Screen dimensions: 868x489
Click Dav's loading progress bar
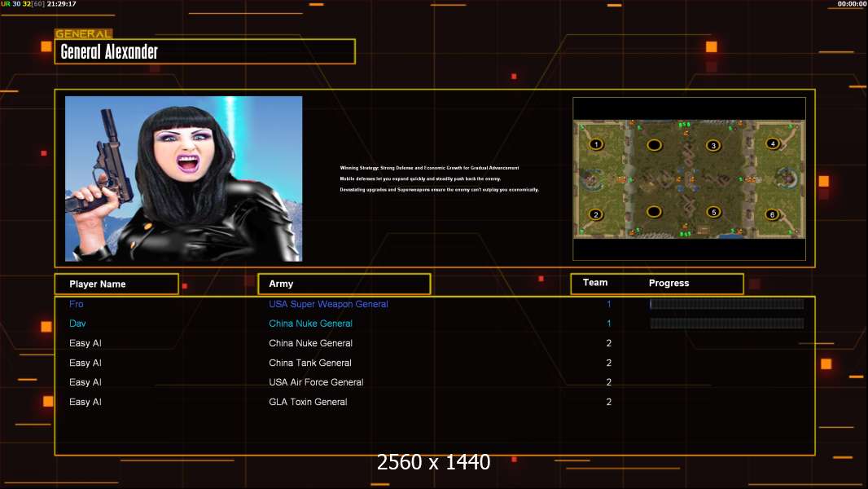pyautogui.click(x=726, y=324)
